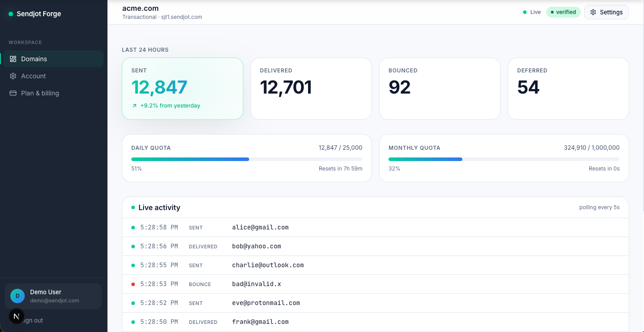Select the bad@invalid.x bounce row
Image resolution: width=644 pixels, height=332 pixels.
376,284
